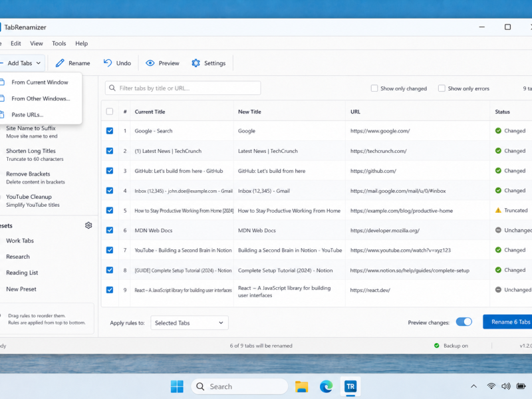Click the https://react.dev/ URL cell
The width and height of the screenshot is (532, 399).
370,290
